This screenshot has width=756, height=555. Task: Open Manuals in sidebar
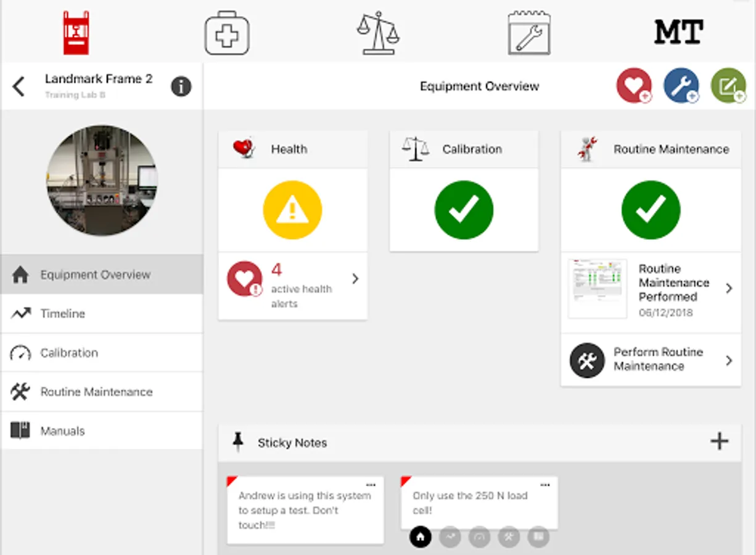102,431
